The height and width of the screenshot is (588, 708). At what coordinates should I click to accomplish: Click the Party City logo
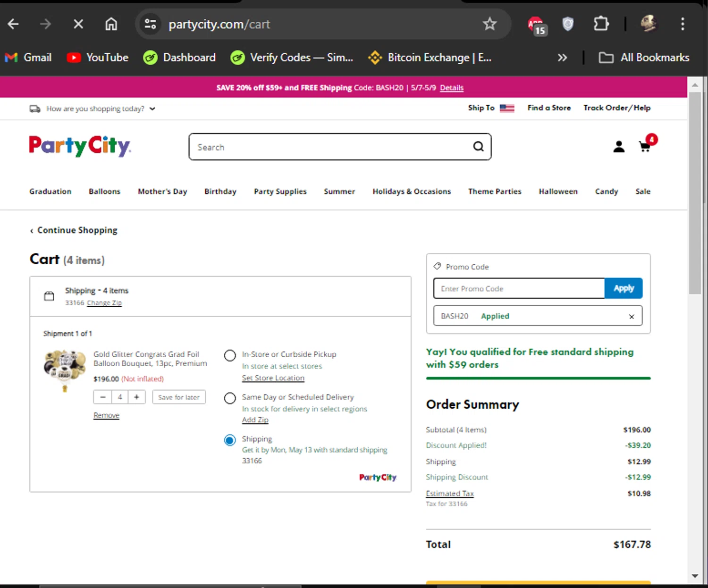80,146
